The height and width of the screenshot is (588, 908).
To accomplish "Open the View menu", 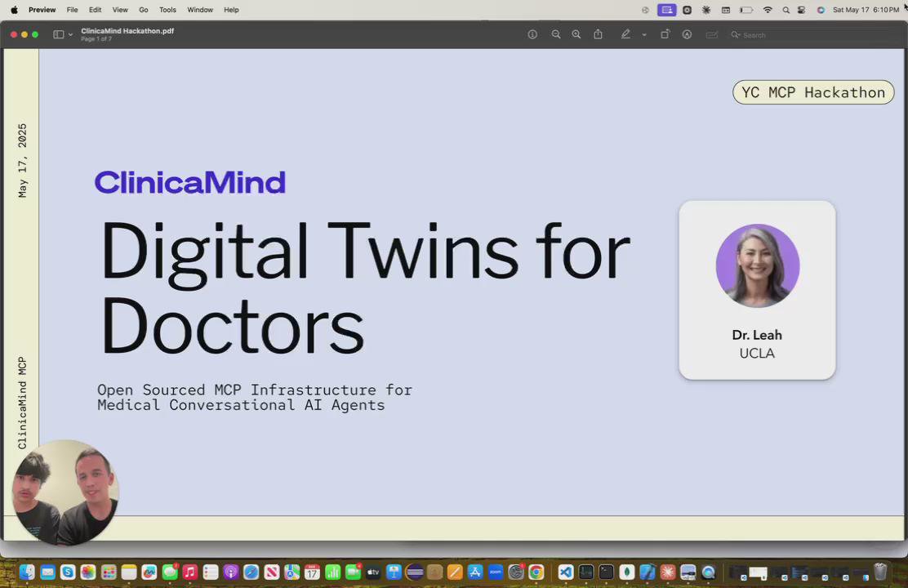I will (120, 10).
